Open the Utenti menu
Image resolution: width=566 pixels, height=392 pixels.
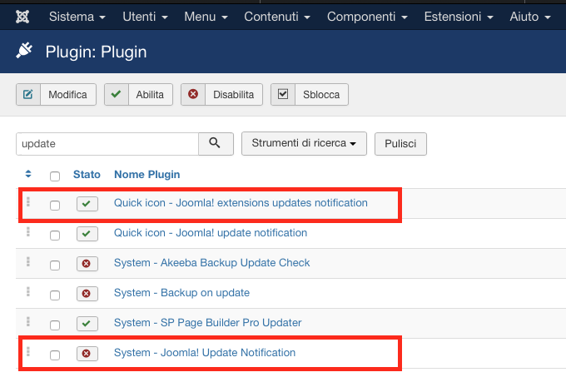pos(145,17)
